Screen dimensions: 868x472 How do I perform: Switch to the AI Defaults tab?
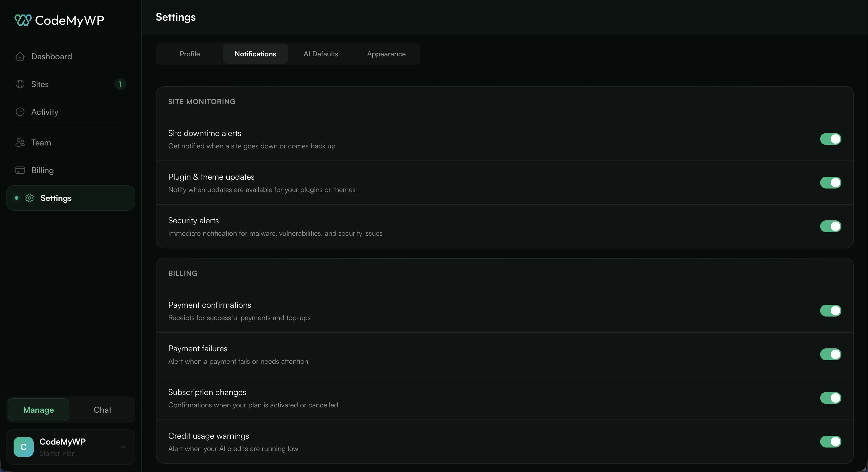[320, 54]
